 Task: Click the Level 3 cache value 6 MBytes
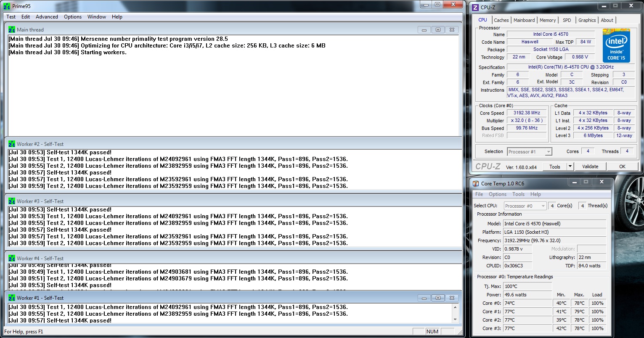(593, 135)
